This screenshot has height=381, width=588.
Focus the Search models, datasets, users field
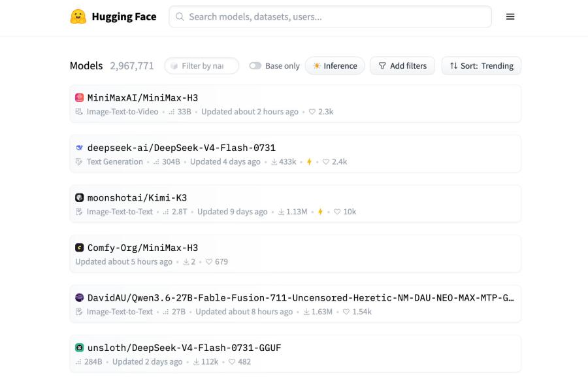point(330,16)
